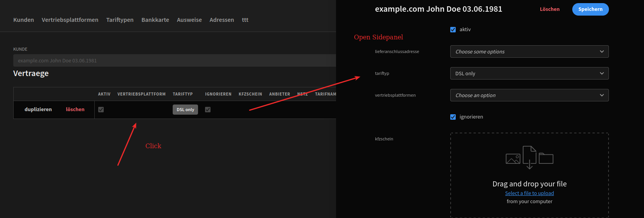644x218 pixels.
Task: Click 'Select a file to upload' link
Action: [x=529, y=193]
